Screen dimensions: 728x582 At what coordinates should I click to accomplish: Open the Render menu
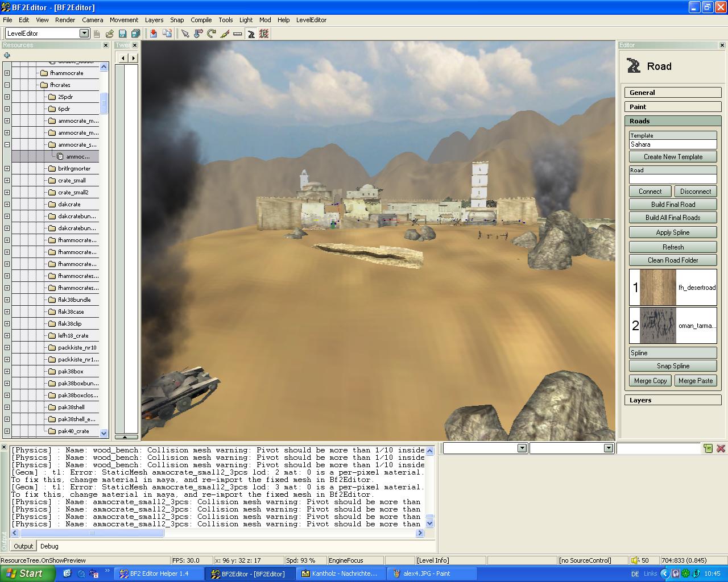65,20
